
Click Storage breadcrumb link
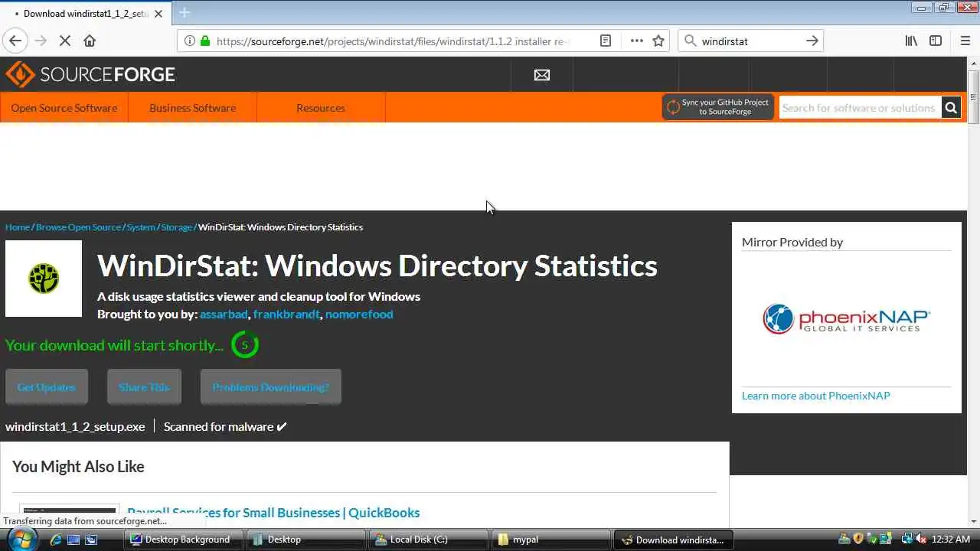point(177,227)
